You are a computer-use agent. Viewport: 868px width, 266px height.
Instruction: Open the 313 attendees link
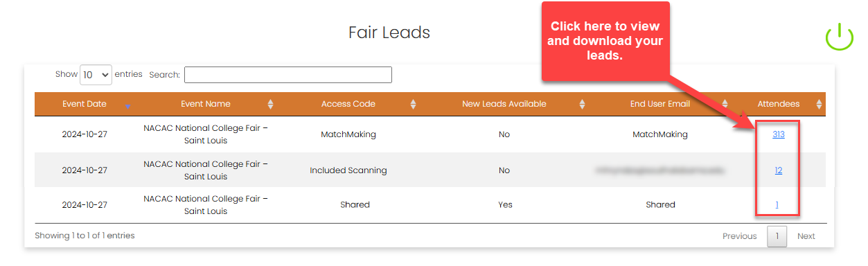(x=779, y=134)
